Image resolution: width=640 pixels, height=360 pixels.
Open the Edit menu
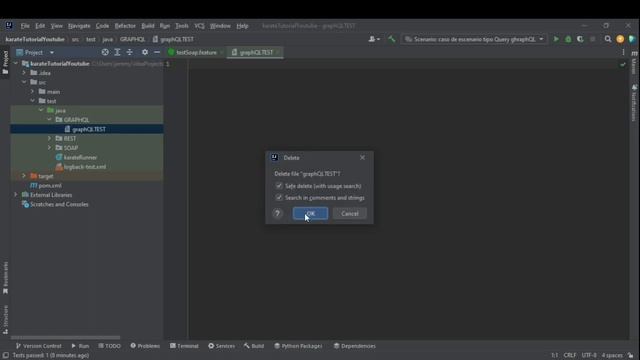click(x=40, y=26)
